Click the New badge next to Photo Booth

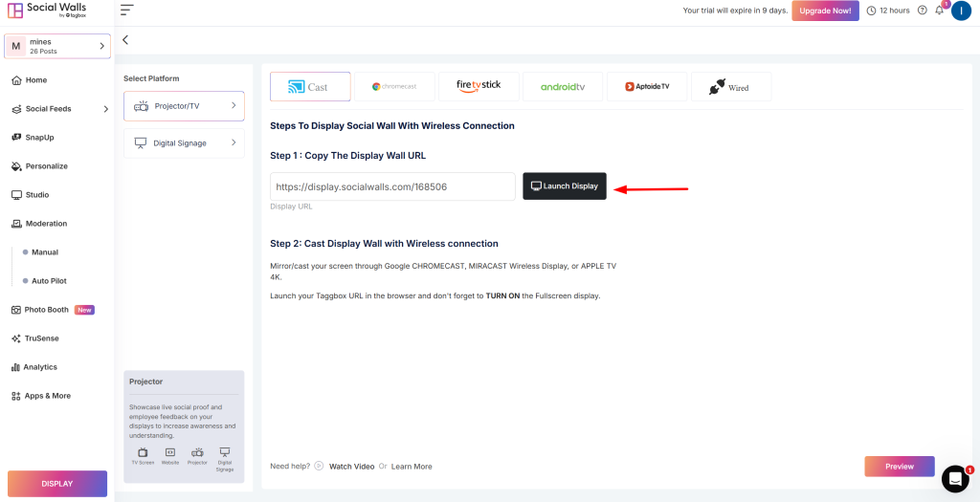[x=84, y=310]
